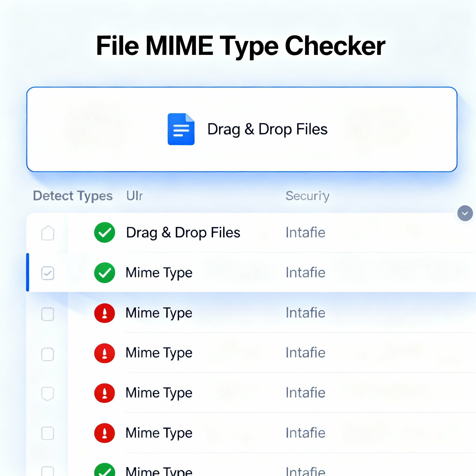Select checkbox beside the second red warning row
The image size is (476, 476).
(48, 354)
